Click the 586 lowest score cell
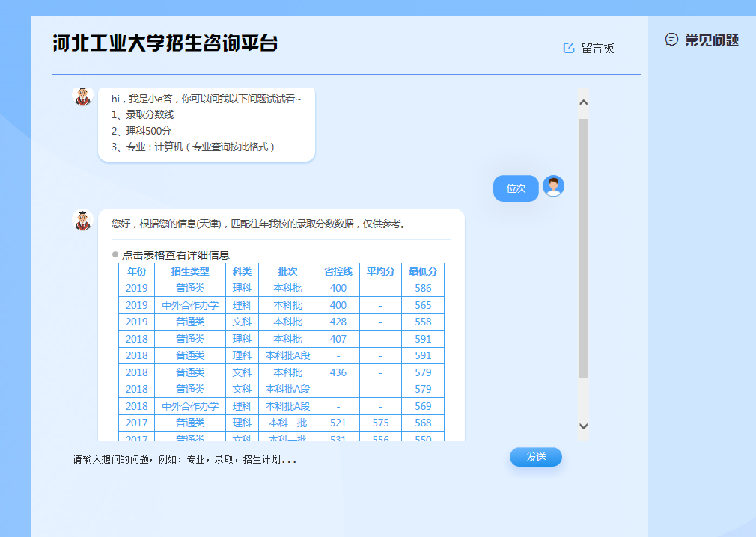 click(423, 288)
